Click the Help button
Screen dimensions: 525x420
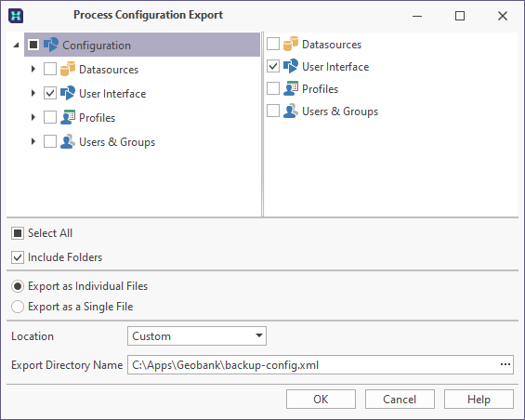click(479, 400)
